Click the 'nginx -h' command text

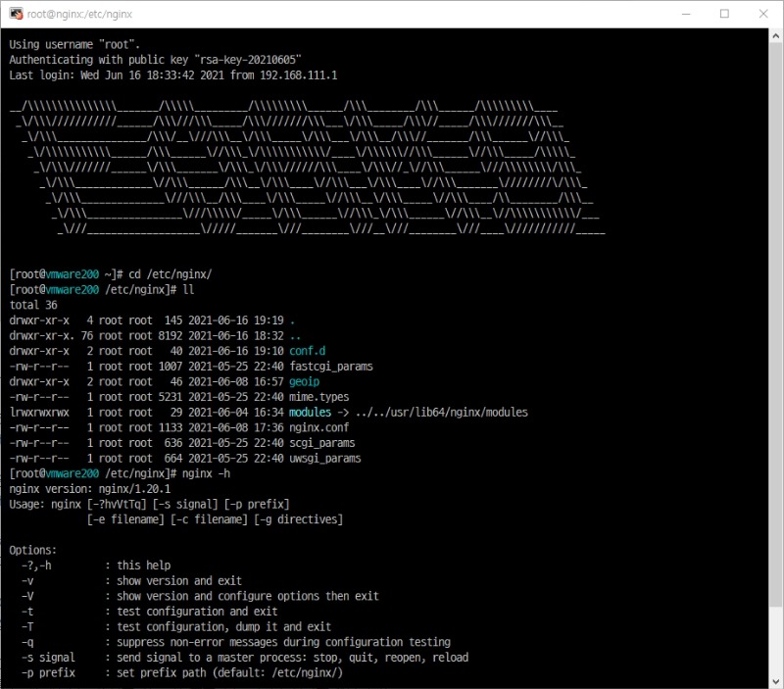(x=206, y=473)
